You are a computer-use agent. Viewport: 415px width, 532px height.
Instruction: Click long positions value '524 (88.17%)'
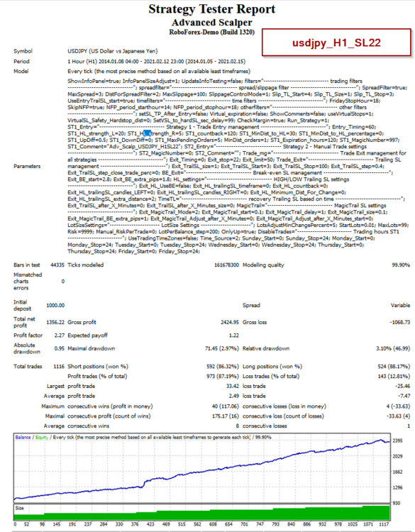[x=394, y=367]
